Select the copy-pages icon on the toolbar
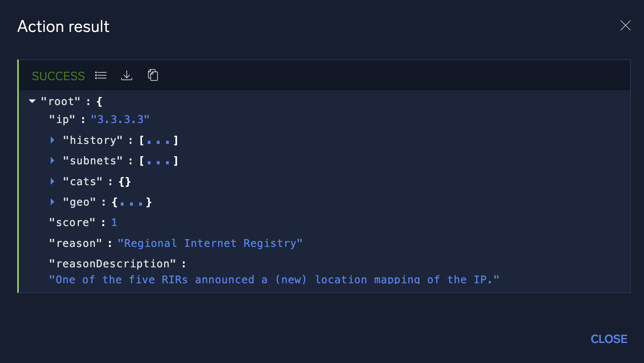This screenshot has height=363, width=644. click(153, 75)
